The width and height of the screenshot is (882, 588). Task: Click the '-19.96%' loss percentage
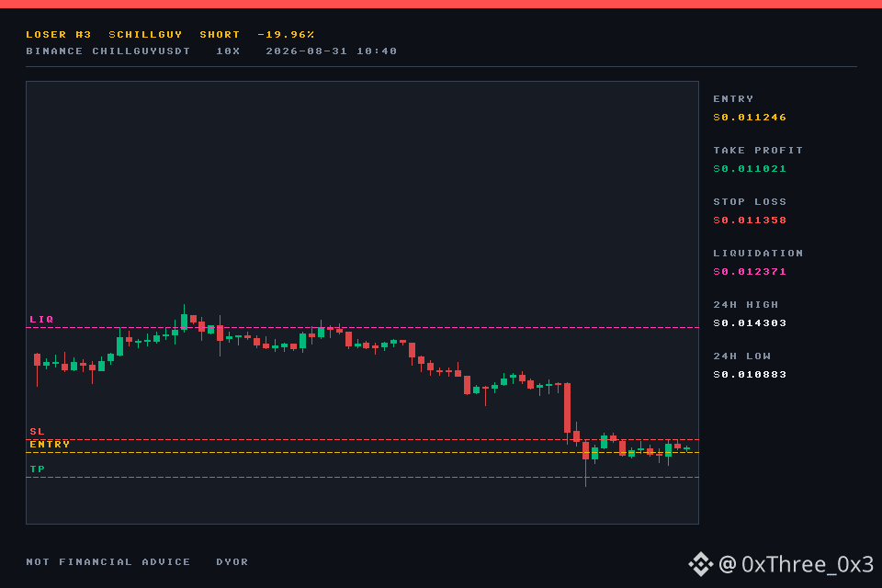[x=286, y=34]
